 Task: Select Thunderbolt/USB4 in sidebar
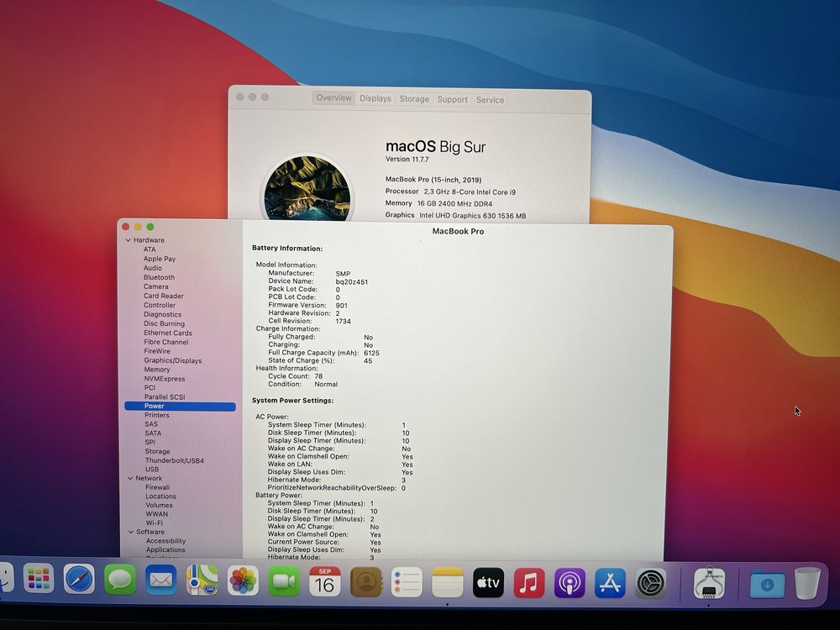point(174,460)
